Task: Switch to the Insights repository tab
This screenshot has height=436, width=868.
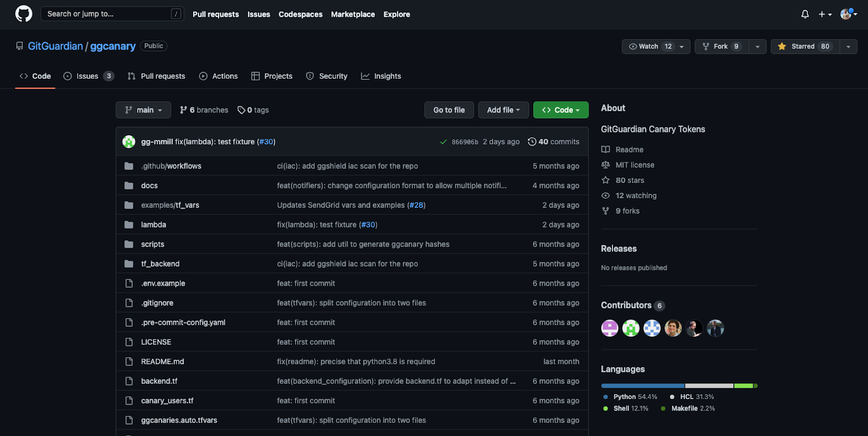Action: click(381, 77)
